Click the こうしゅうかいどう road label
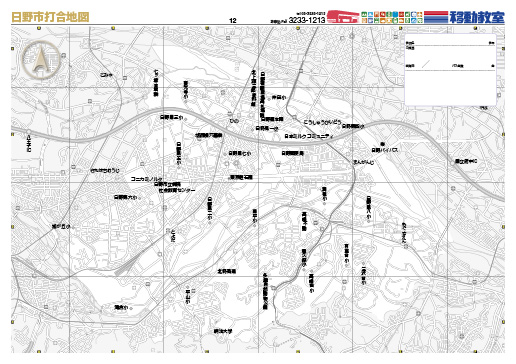 pyautogui.click(x=323, y=122)
